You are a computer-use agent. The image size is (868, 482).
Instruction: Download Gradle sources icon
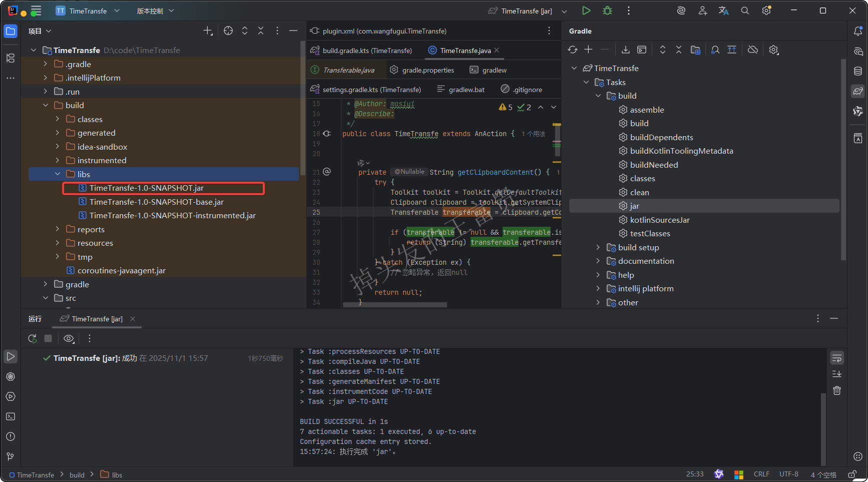pyautogui.click(x=626, y=50)
